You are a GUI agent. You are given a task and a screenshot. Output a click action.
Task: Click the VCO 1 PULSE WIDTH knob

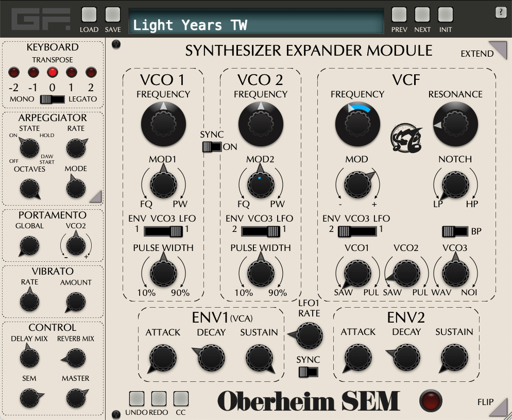[x=163, y=273]
